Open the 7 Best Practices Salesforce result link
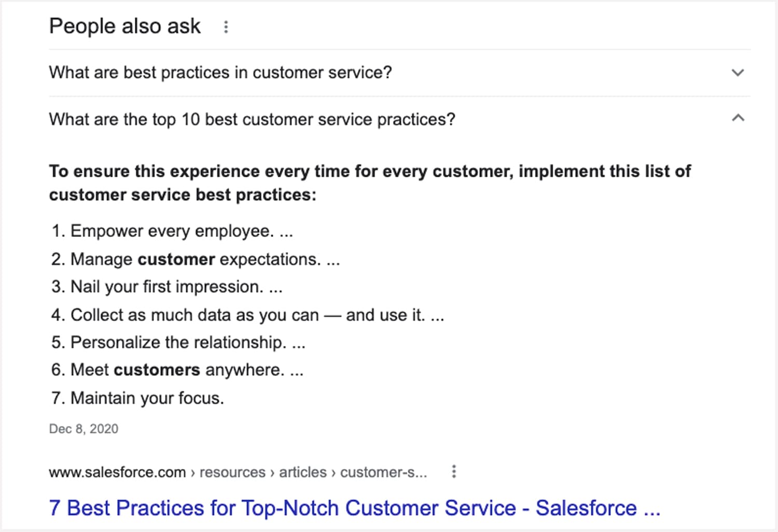Viewport: 778px width, 532px height. (354, 508)
